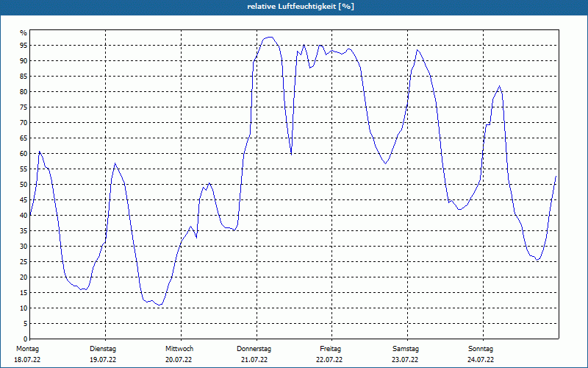
Task: Click the humidity peak near 97% on Donnerstag
Action: [269, 38]
